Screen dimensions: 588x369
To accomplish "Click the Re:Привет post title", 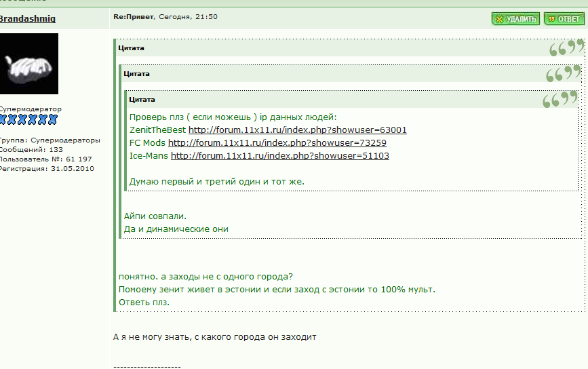I will [x=134, y=16].
